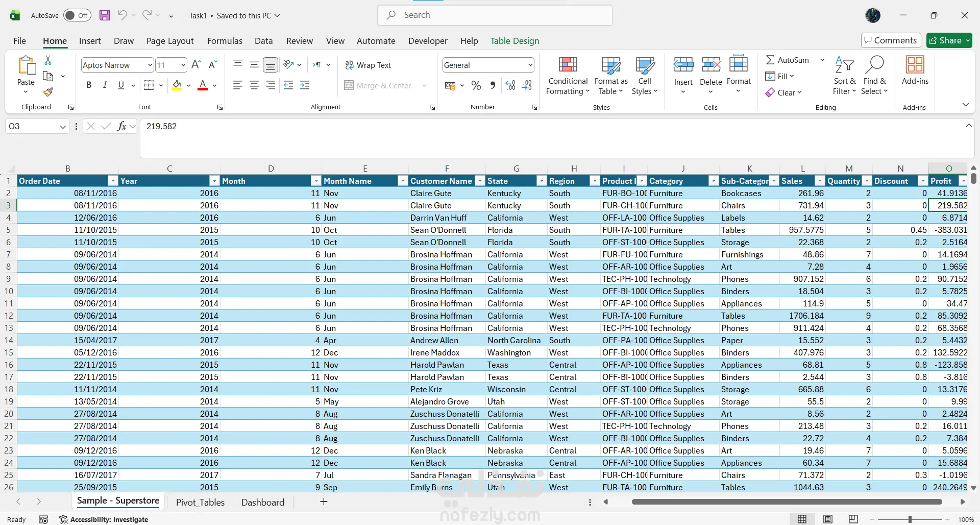This screenshot has width=980, height=525.
Task: Open the Comments pane button
Action: 891,40
